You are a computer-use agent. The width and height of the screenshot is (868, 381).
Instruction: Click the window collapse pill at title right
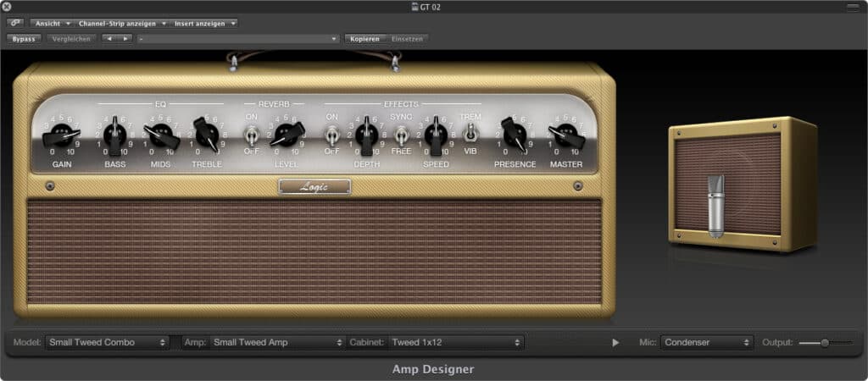coord(854,7)
